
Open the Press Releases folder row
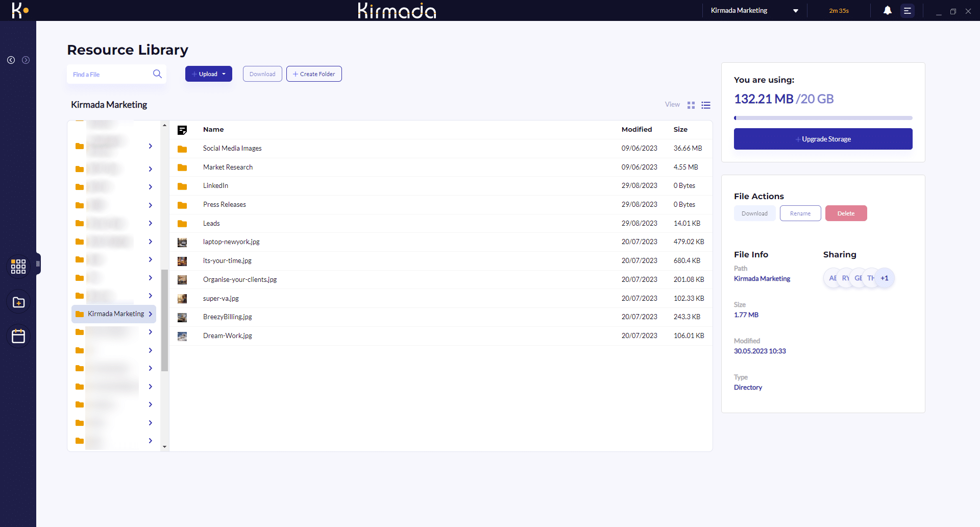[441, 205]
